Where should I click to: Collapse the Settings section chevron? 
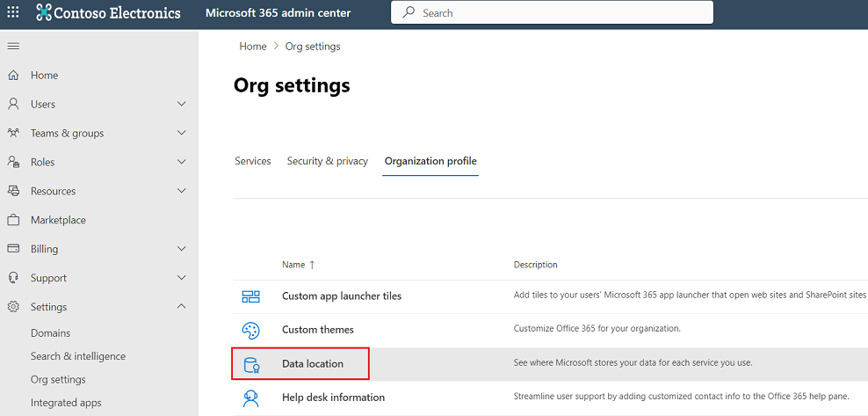pyautogui.click(x=182, y=307)
